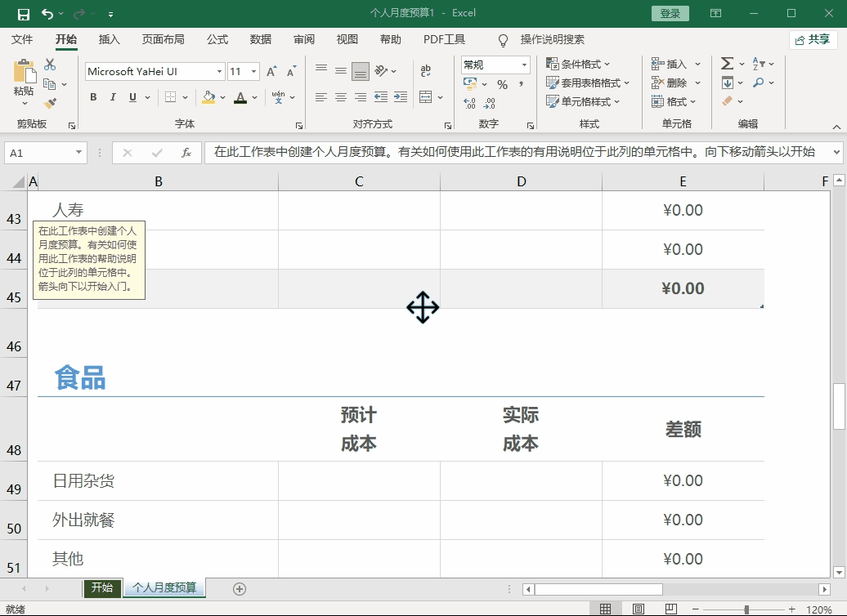The image size is (847, 616).
Task: Click the Format Painter brush icon
Action: point(50,102)
